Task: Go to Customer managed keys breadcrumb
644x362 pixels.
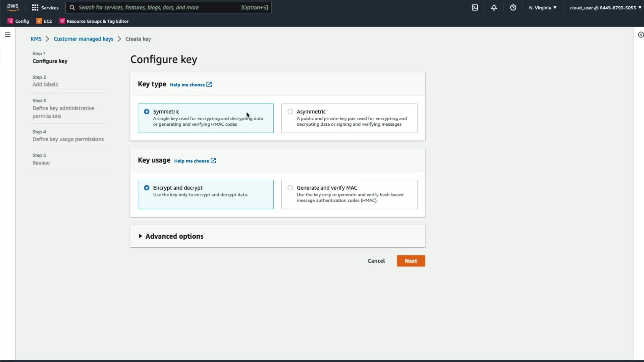Action: pos(83,39)
